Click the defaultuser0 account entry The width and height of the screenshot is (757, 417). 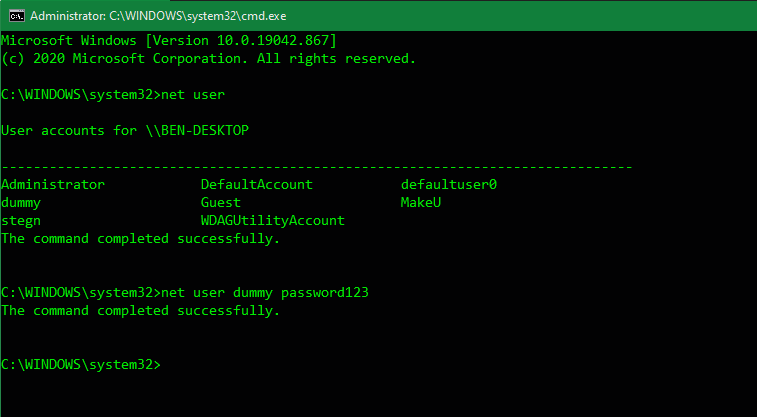pos(448,185)
